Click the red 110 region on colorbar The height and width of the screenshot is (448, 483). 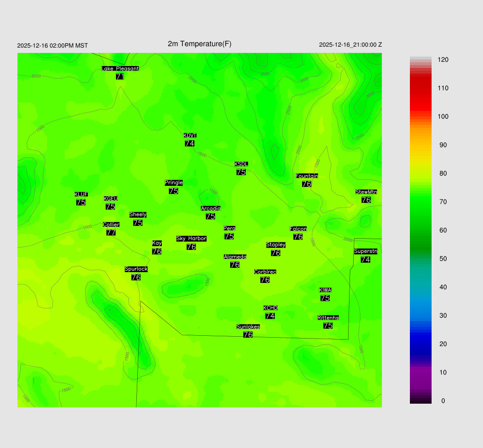[421, 88]
